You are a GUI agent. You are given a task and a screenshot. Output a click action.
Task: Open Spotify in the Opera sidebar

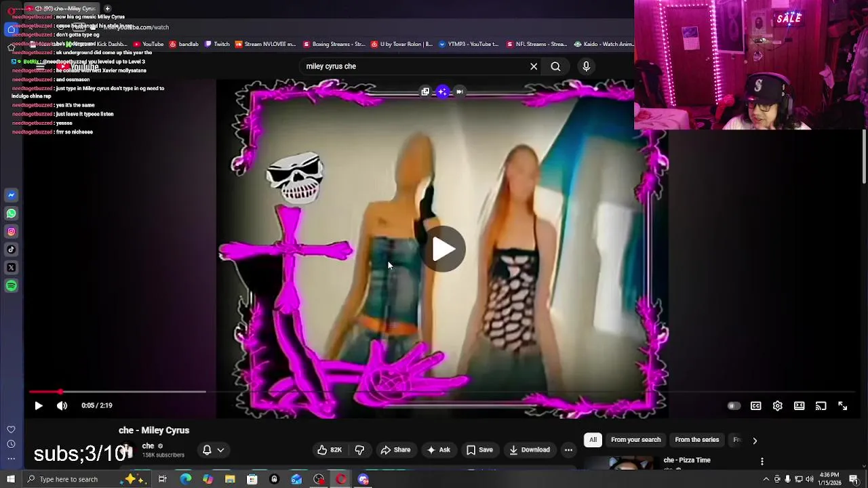(x=11, y=286)
